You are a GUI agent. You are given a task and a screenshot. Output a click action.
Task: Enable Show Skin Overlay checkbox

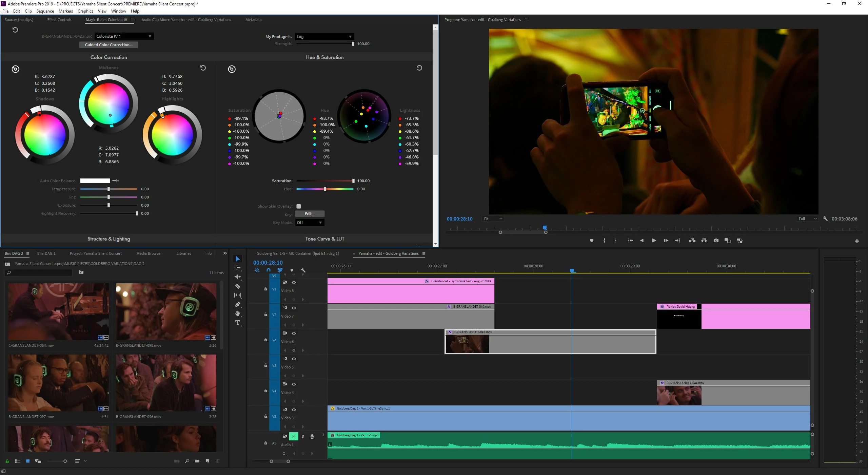click(x=299, y=206)
